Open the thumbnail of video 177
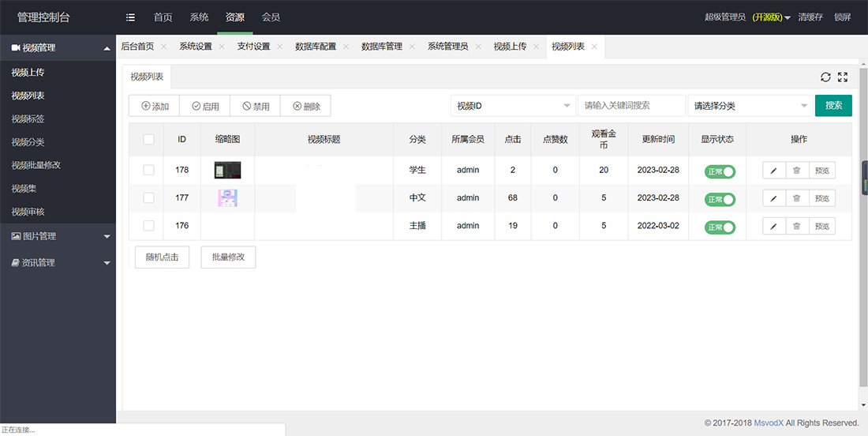This screenshot has width=868, height=436. tap(228, 198)
